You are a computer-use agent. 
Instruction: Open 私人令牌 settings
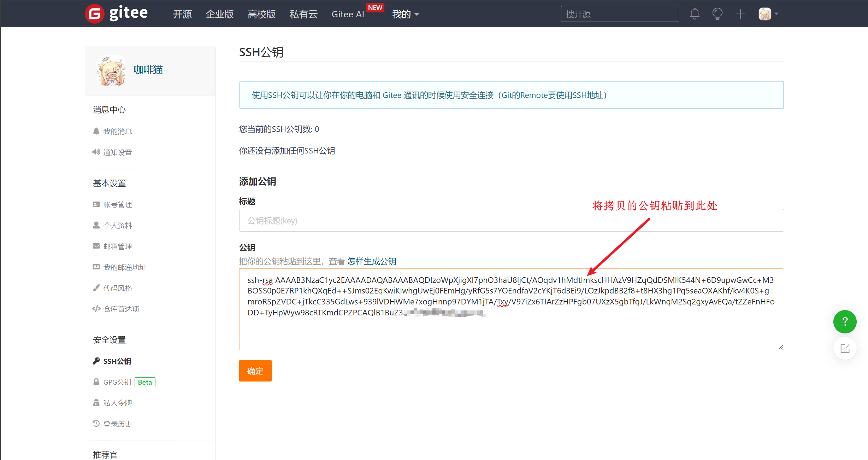(x=117, y=403)
